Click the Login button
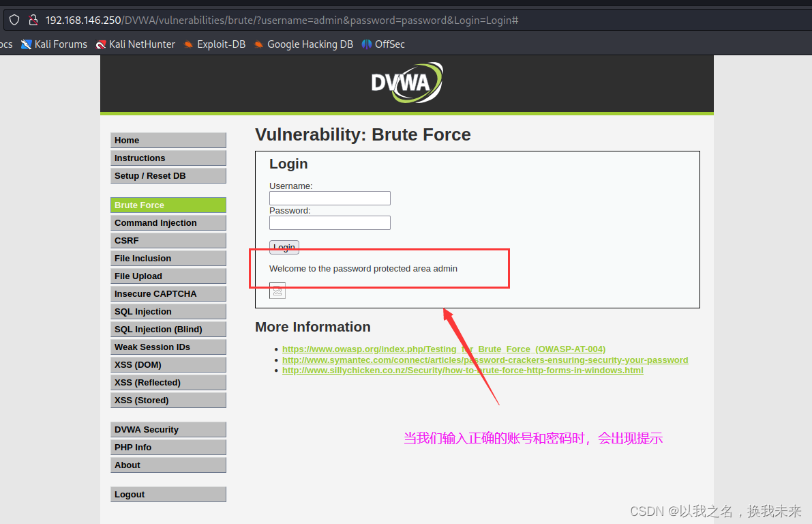The image size is (812, 524). click(284, 247)
